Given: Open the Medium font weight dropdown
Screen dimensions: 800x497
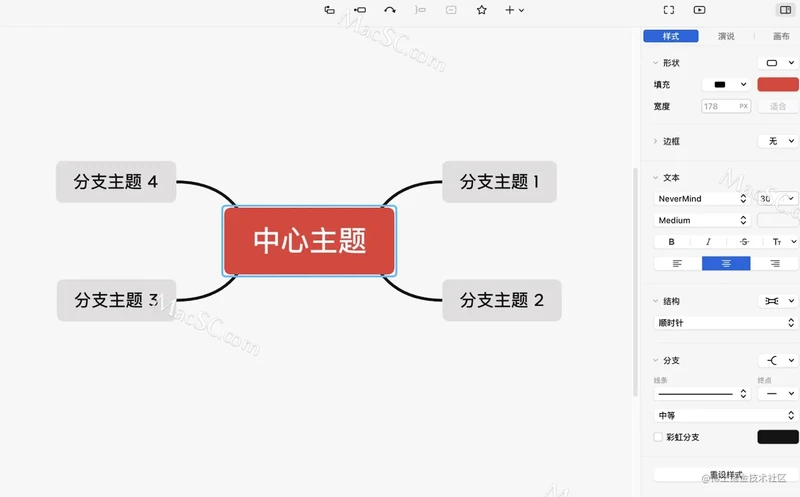Looking at the screenshot, I should 702,220.
